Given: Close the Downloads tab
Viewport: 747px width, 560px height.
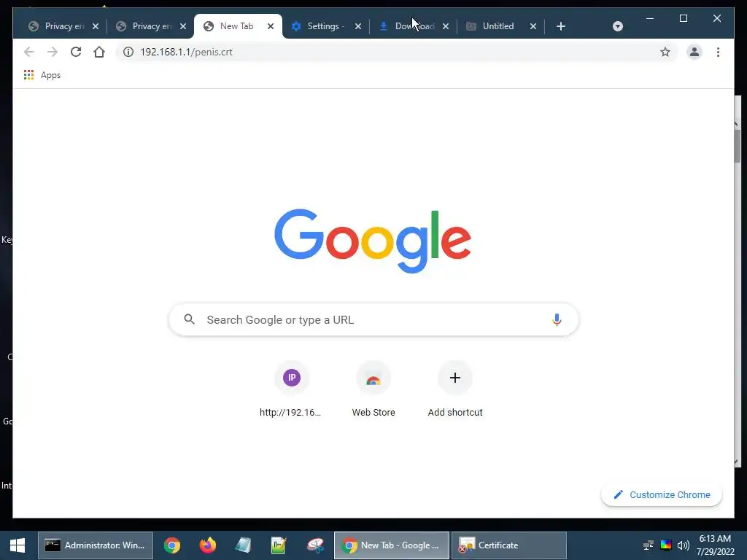Looking at the screenshot, I should [446, 26].
